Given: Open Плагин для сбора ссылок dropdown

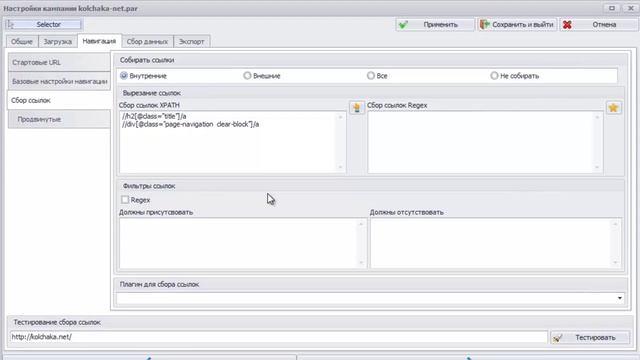Looking at the screenshot, I should click(620, 298).
